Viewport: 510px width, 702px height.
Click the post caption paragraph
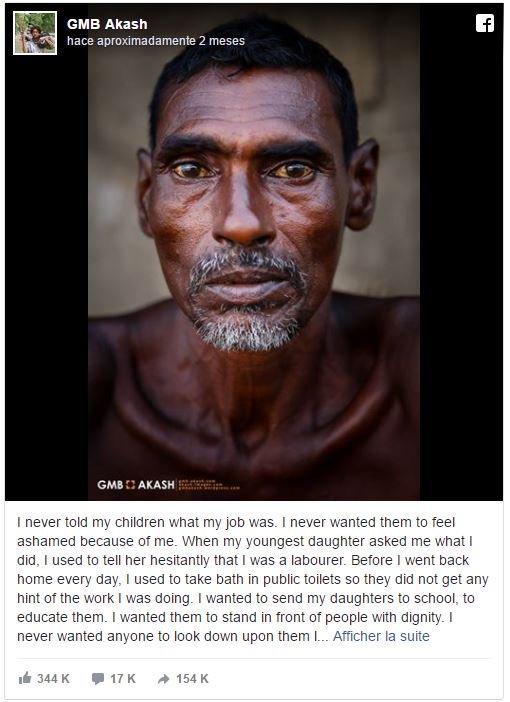(253, 579)
